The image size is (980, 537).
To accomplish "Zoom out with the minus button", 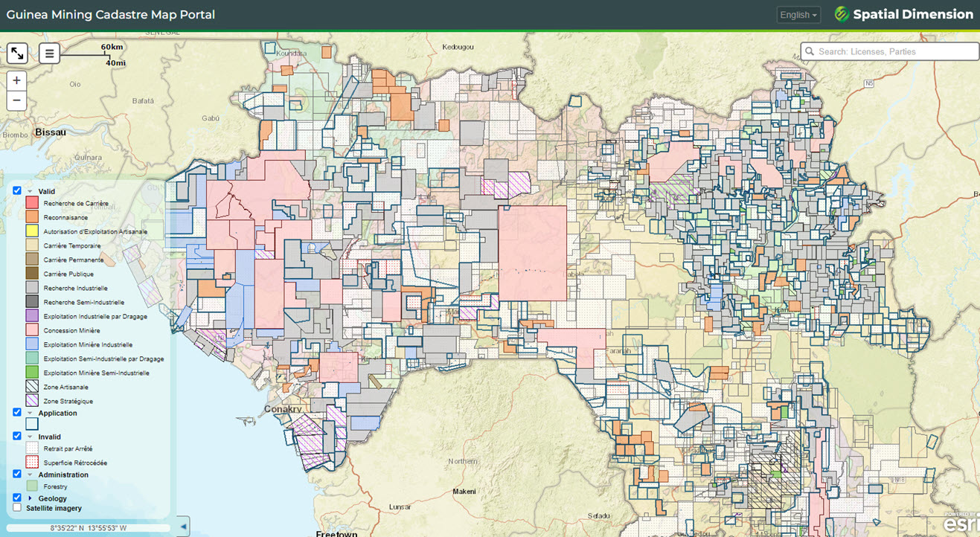I will [x=16, y=100].
